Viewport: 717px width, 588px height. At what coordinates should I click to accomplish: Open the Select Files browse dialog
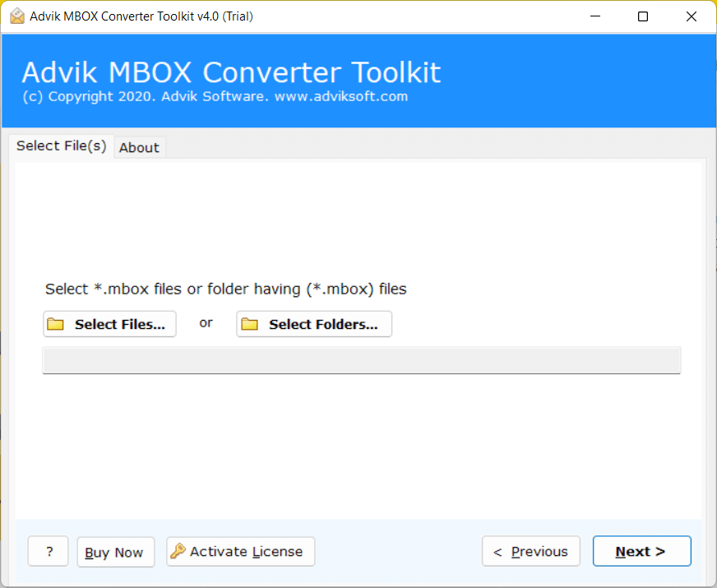pyautogui.click(x=109, y=324)
